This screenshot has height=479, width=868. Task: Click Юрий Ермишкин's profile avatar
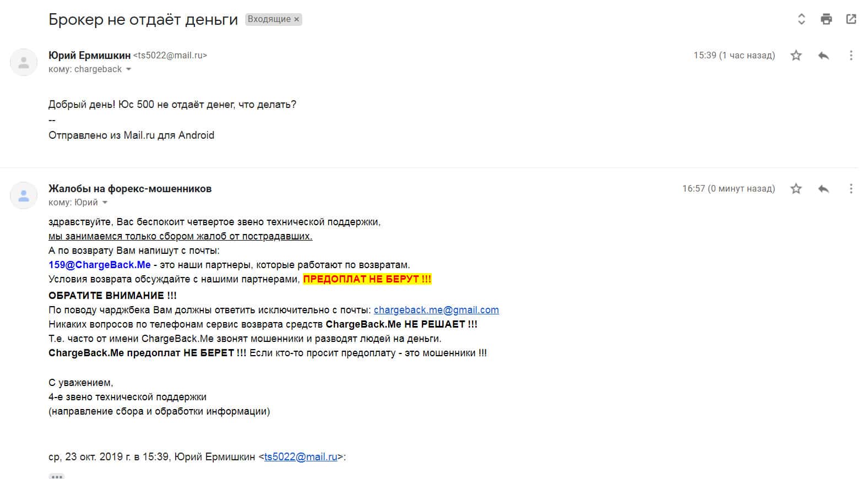(x=24, y=62)
